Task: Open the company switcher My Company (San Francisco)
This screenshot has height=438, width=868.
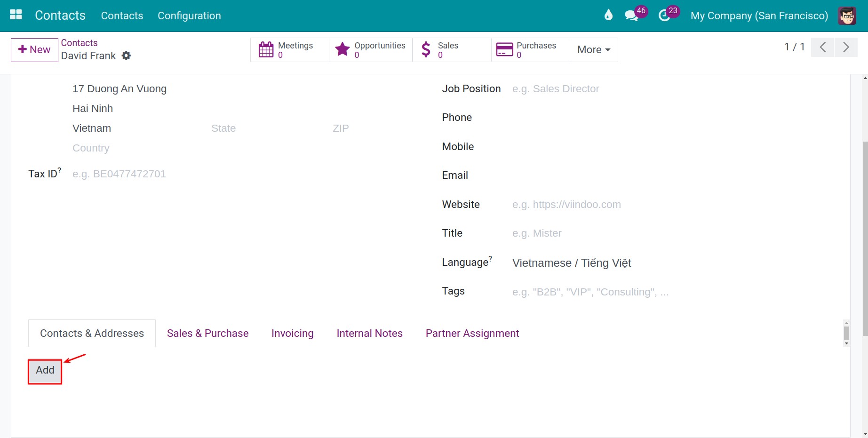Action: (x=759, y=16)
